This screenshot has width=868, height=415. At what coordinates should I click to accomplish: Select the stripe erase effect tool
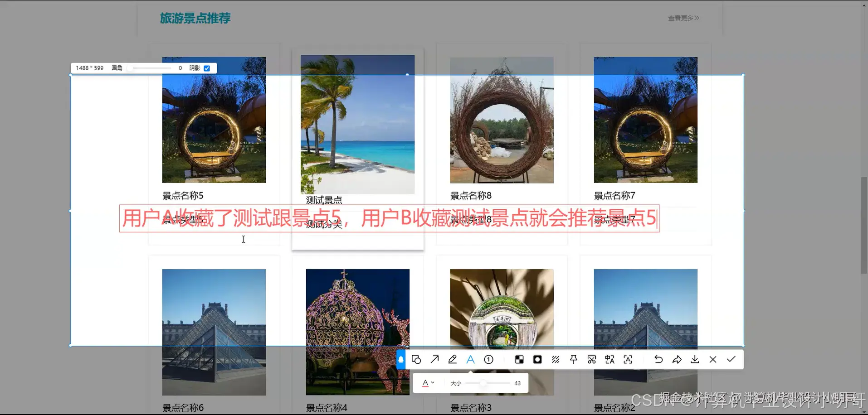[x=556, y=359]
